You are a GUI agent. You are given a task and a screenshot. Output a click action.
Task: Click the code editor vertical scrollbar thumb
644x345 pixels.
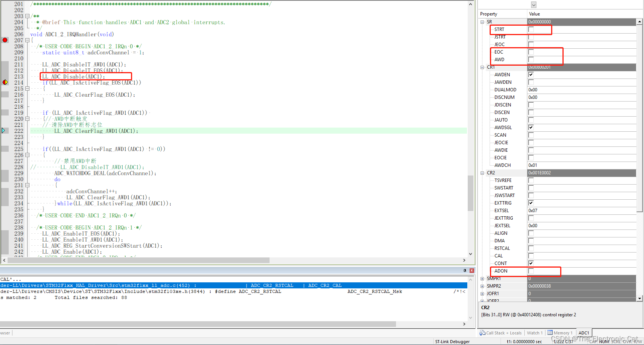[x=470, y=193]
